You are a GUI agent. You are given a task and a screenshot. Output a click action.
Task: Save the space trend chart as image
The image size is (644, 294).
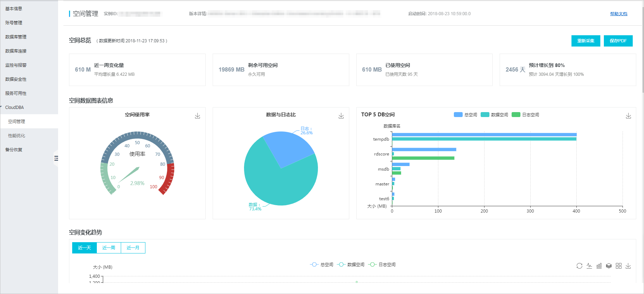[x=628, y=266]
